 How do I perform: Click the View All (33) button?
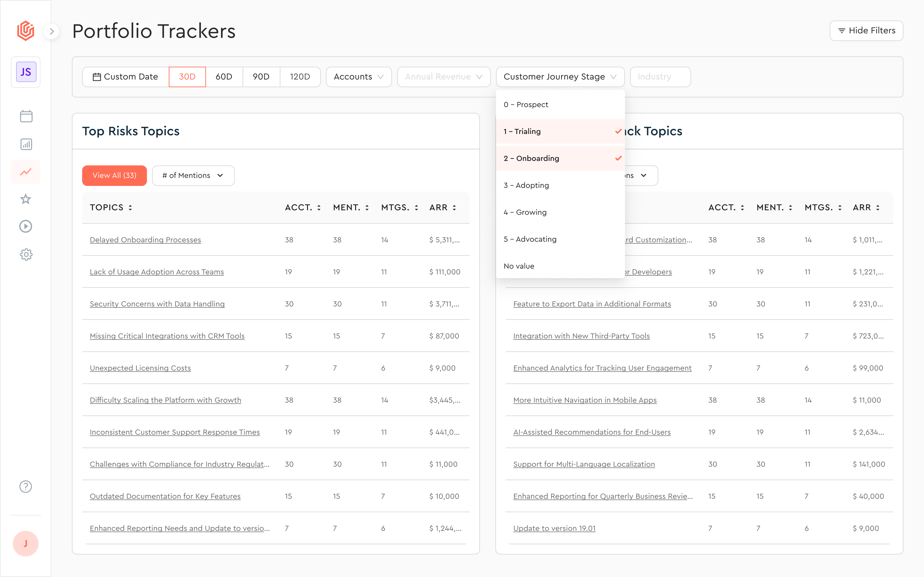click(x=114, y=176)
